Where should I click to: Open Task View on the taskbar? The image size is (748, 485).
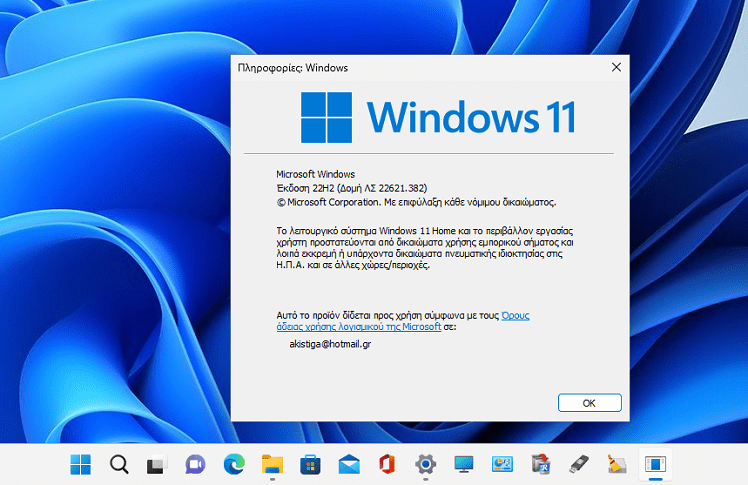pyautogui.click(x=157, y=464)
